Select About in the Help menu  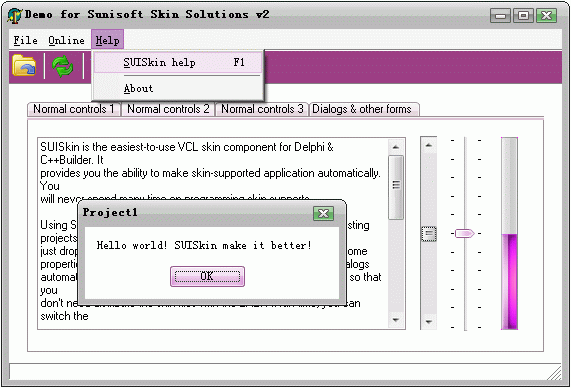click(x=178, y=89)
